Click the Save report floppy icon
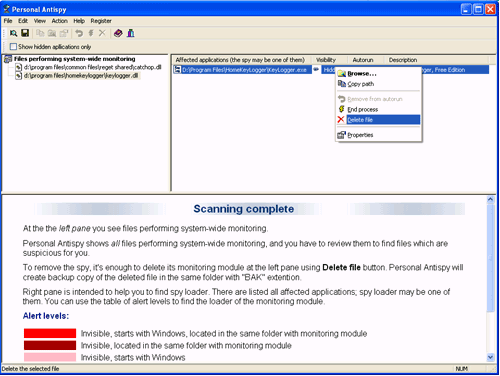 click(25, 33)
